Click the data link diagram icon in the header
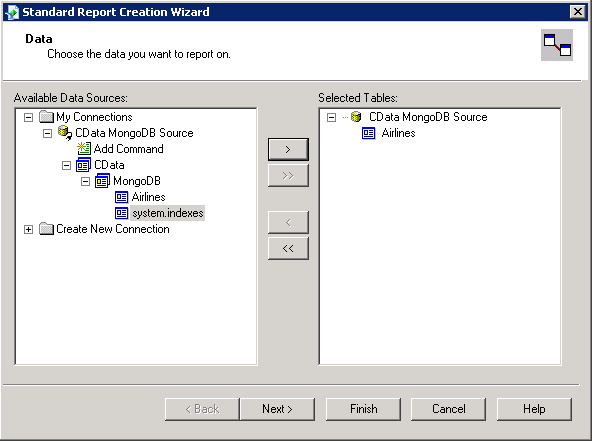592x441 pixels. tap(557, 45)
